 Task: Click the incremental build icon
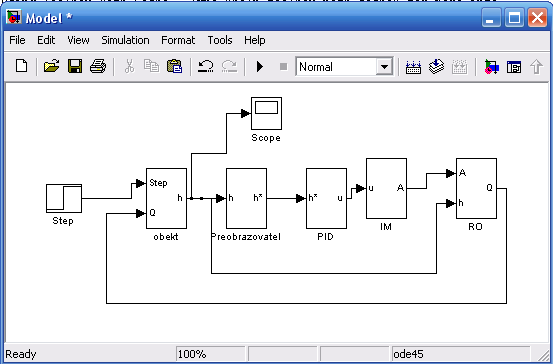(x=413, y=66)
